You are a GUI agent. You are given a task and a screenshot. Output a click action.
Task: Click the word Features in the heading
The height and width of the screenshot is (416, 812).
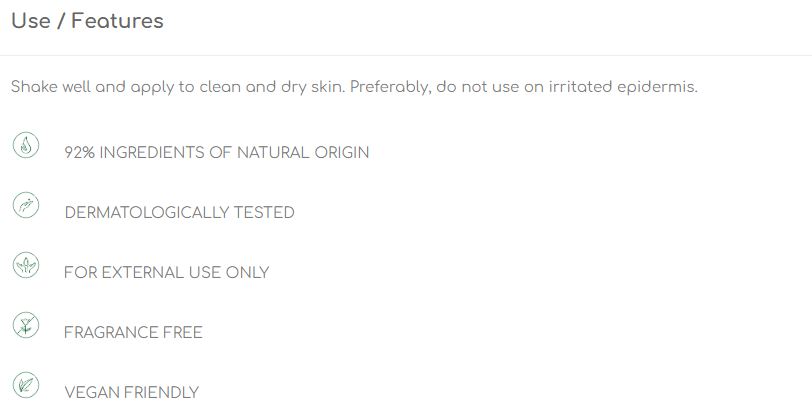point(117,21)
